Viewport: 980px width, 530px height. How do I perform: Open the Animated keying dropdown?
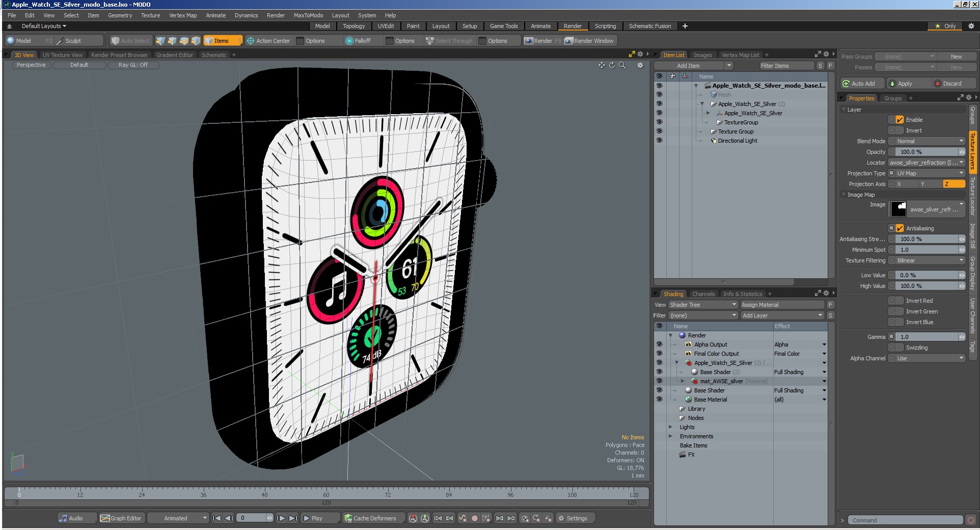click(x=178, y=518)
